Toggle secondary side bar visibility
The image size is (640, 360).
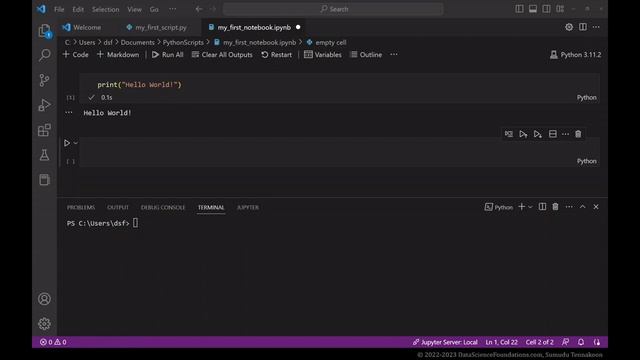pyautogui.click(x=546, y=9)
